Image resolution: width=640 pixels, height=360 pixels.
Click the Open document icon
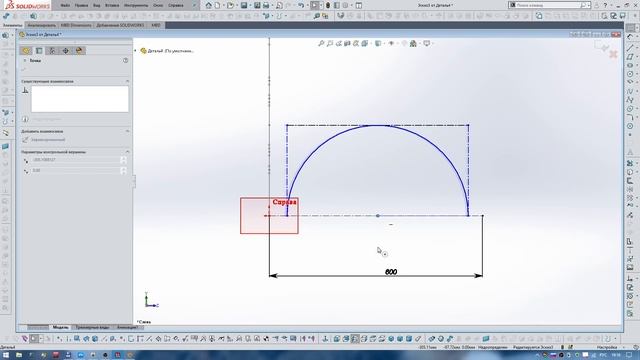[x=230, y=5]
